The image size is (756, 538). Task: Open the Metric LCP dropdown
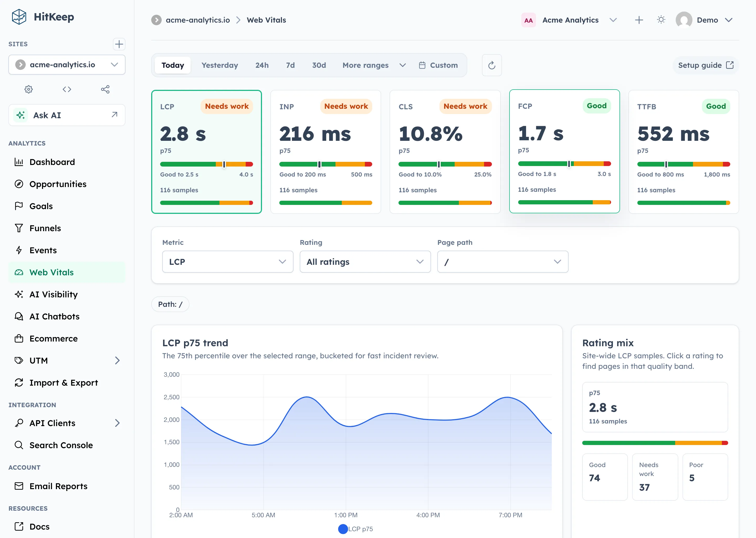228,262
